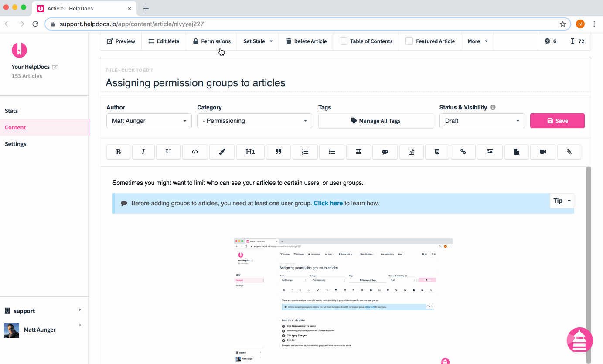Click the readability score 6 indicator
Viewport: 603px width, 364px height.
coord(550,41)
